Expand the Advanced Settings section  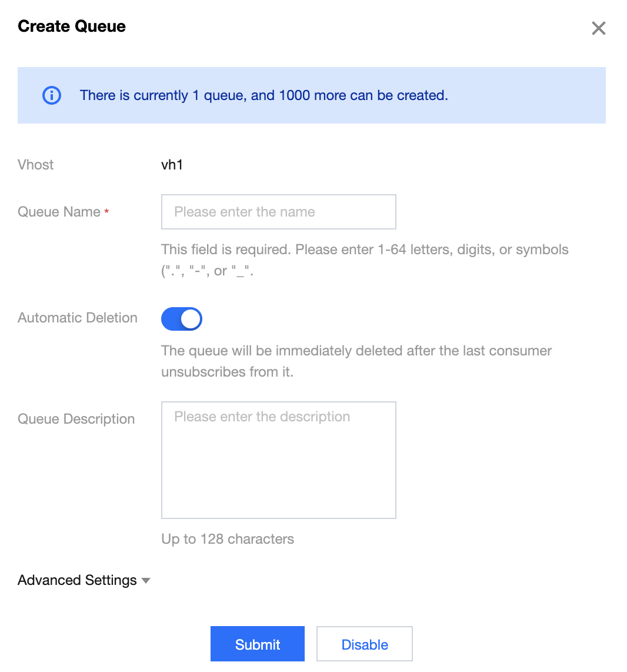point(84,580)
